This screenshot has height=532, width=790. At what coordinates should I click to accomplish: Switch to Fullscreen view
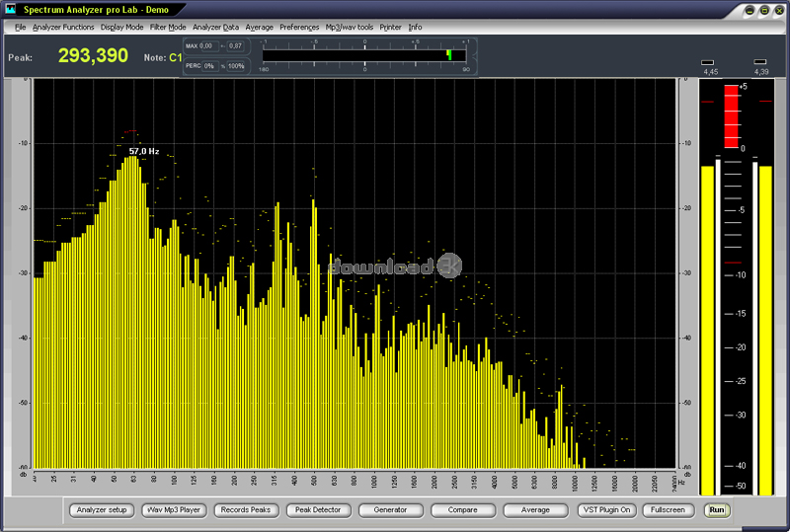pos(669,510)
